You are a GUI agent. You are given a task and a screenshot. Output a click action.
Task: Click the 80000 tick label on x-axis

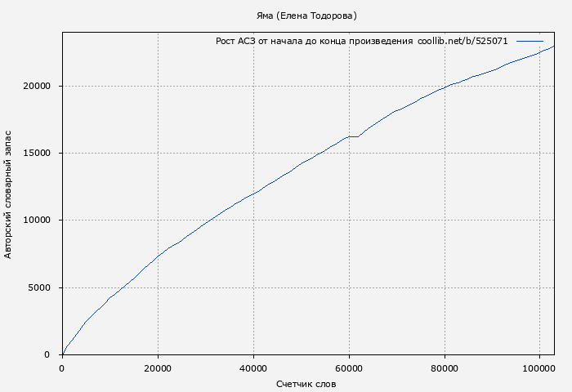point(445,368)
